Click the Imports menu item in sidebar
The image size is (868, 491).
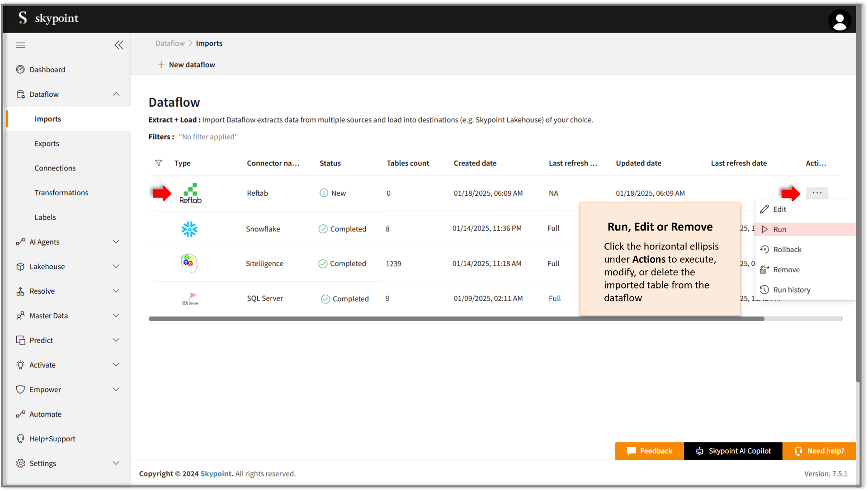[47, 118]
